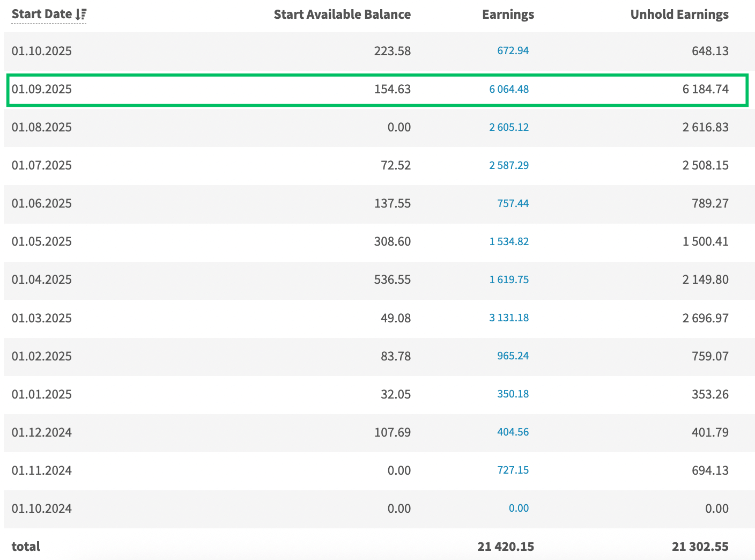The height and width of the screenshot is (560, 755).
Task: Select the highlighted 01.09.2025 row date
Action: (x=42, y=89)
